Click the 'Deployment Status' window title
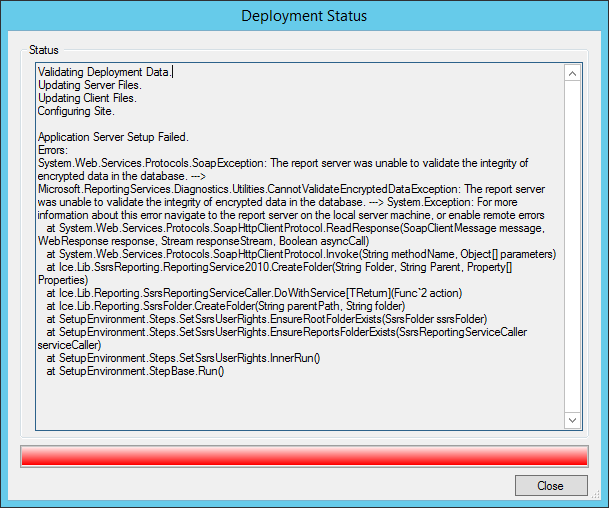Viewport: 609px width, 508px height. 304,16
